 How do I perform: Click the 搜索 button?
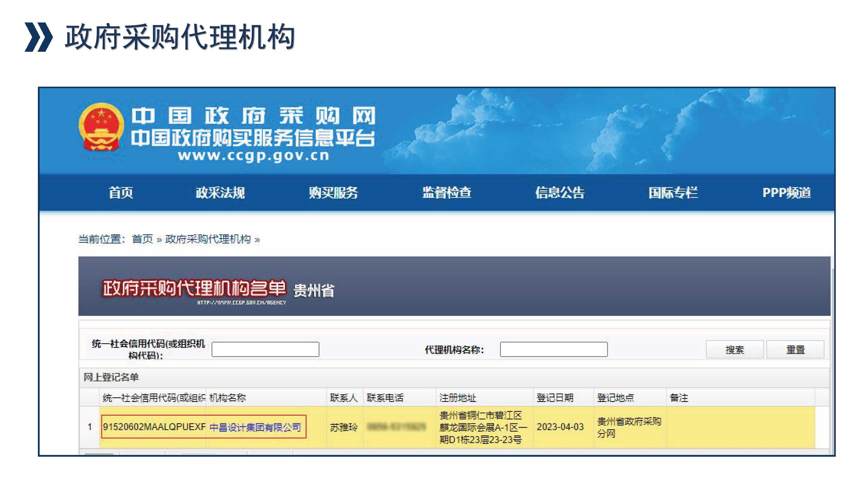pos(735,350)
